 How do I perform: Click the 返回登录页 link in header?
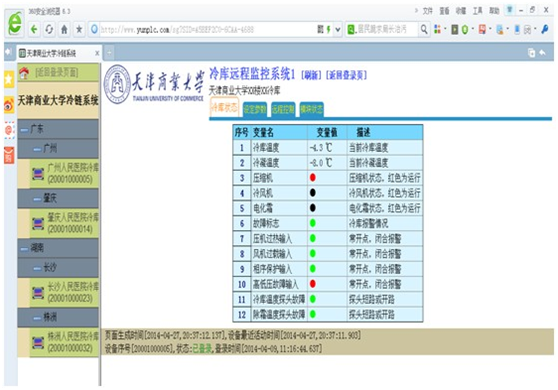tap(347, 75)
